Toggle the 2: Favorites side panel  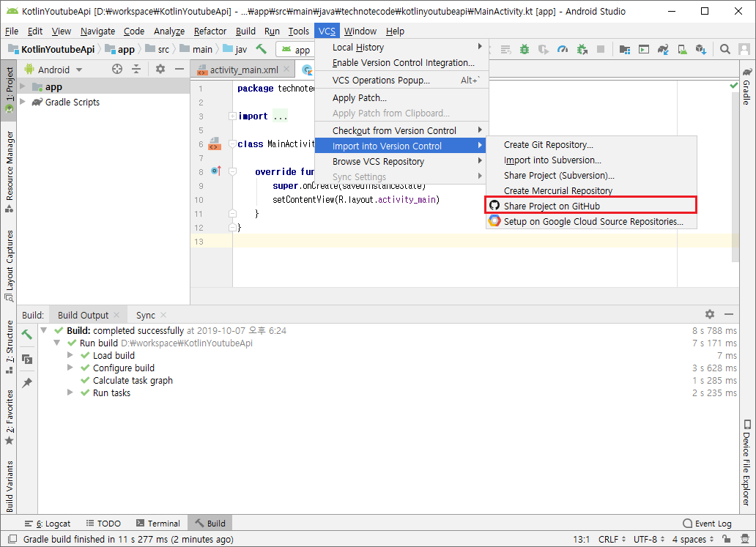[x=10, y=417]
